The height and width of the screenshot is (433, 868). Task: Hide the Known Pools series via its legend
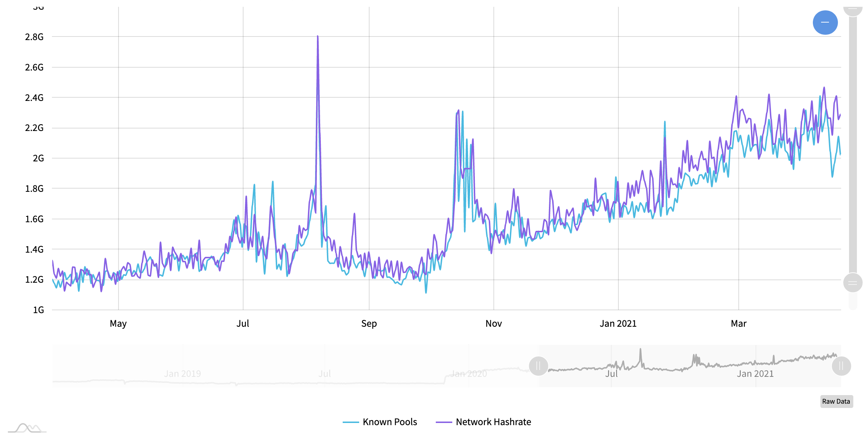390,422
